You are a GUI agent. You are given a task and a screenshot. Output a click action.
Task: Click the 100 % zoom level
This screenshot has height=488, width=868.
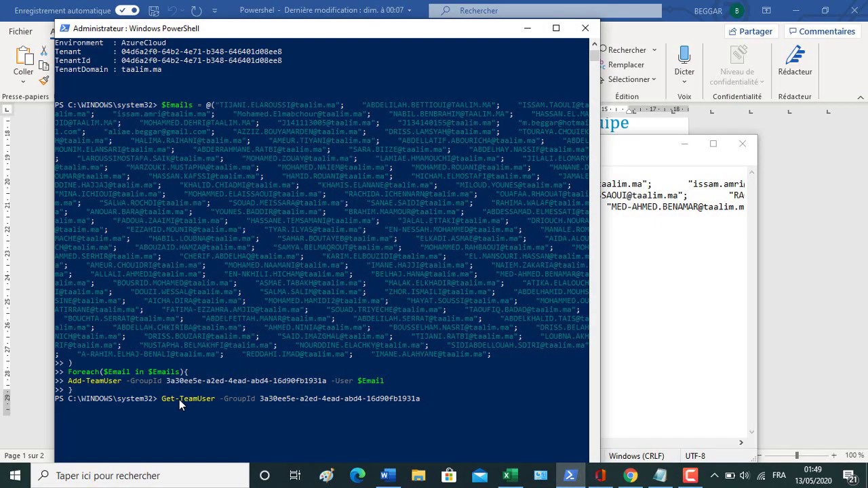[x=854, y=455]
